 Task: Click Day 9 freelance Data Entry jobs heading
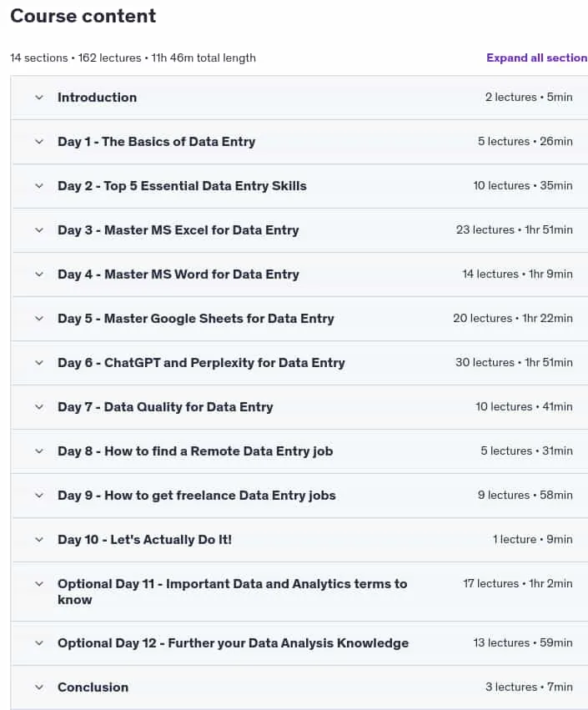(197, 496)
